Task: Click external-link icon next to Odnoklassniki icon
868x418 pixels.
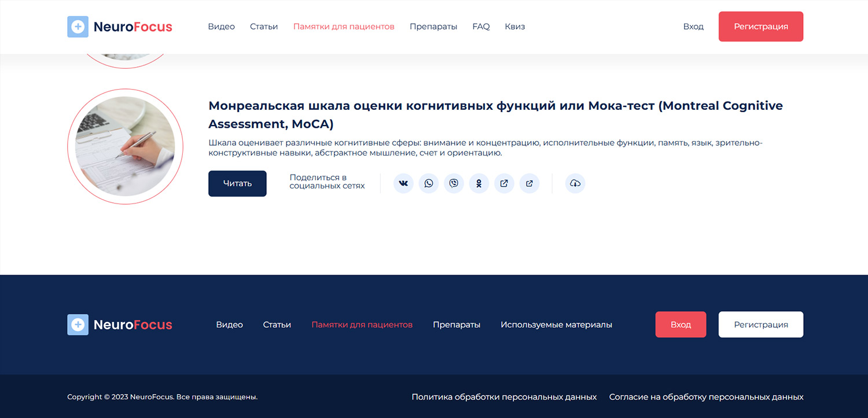Action: pyautogui.click(x=504, y=183)
